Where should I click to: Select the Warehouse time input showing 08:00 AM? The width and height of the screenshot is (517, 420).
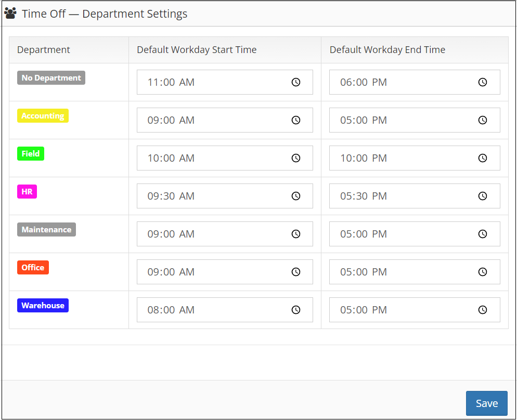click(218, 310)
